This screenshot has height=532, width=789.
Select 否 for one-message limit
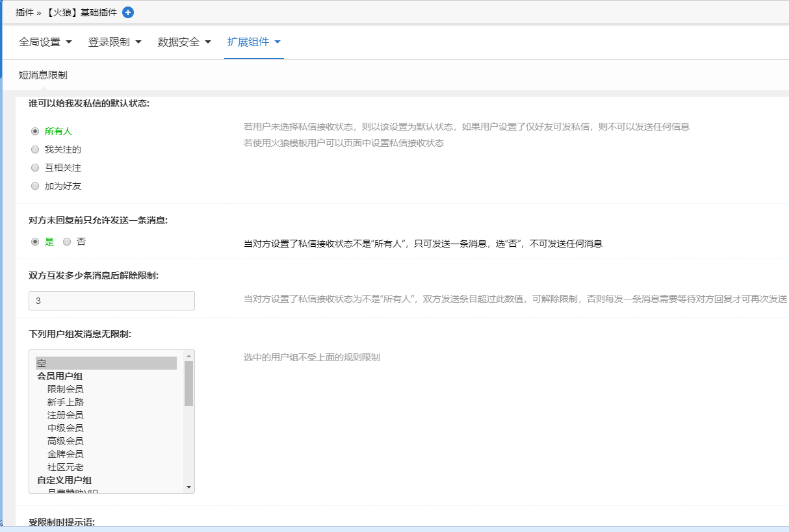tap(67, 242)
